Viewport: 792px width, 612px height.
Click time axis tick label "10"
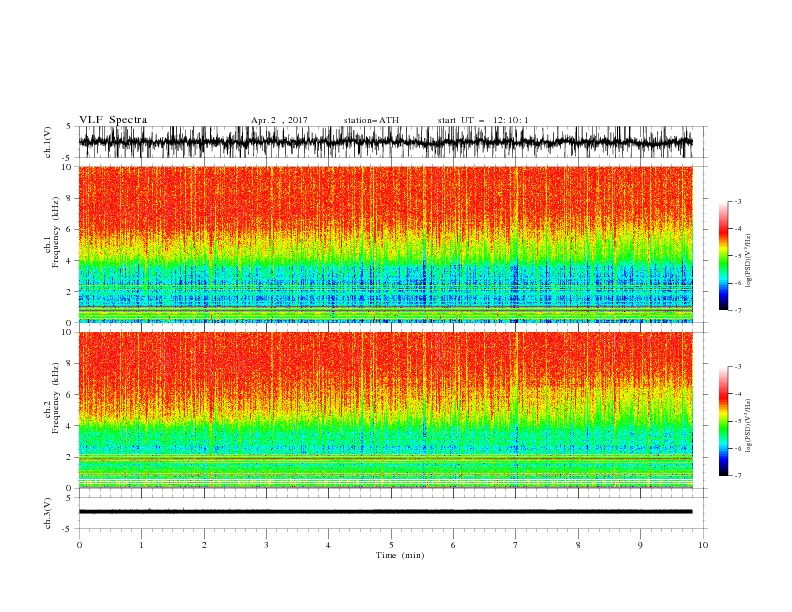click(x=703, y=545)
